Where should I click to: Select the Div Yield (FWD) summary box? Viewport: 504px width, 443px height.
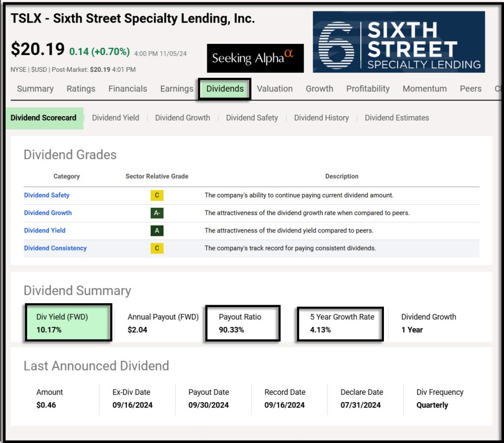tap(68, 323)
